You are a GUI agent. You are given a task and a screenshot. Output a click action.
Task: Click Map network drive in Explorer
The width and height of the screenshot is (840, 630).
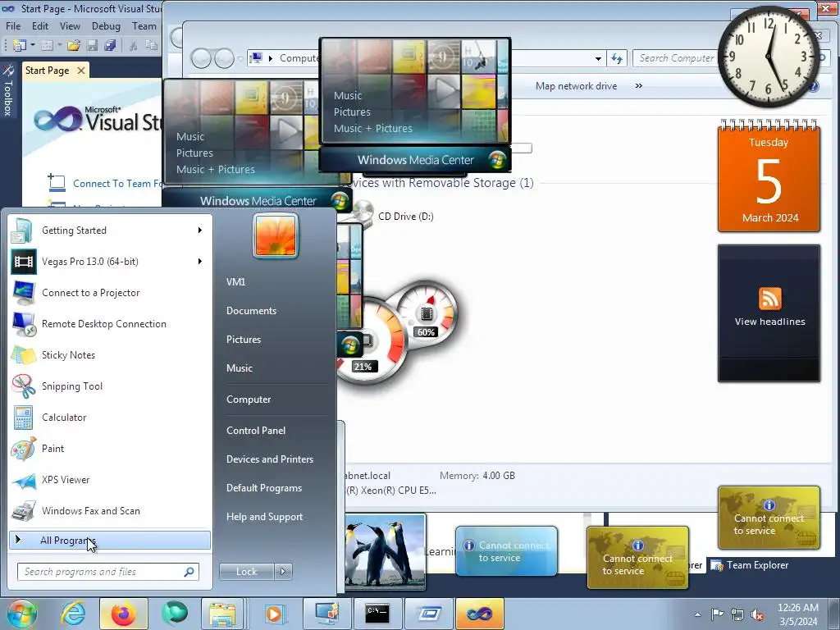(576, 86)
